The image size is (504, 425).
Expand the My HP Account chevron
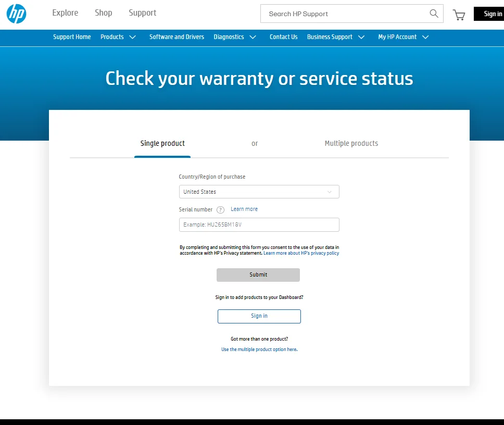(x=425, y=37)
